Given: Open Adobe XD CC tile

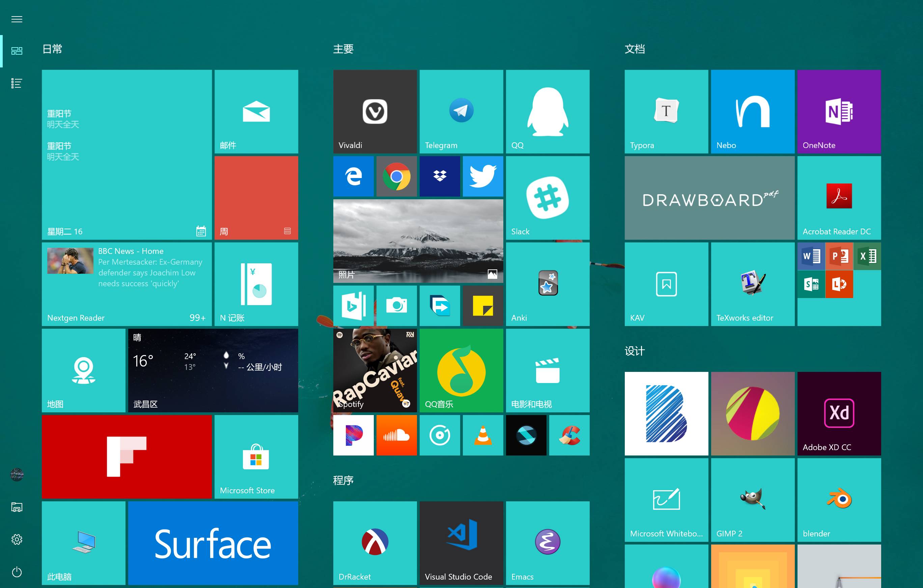Looking at the screenshot, I should tap(839, 413).
